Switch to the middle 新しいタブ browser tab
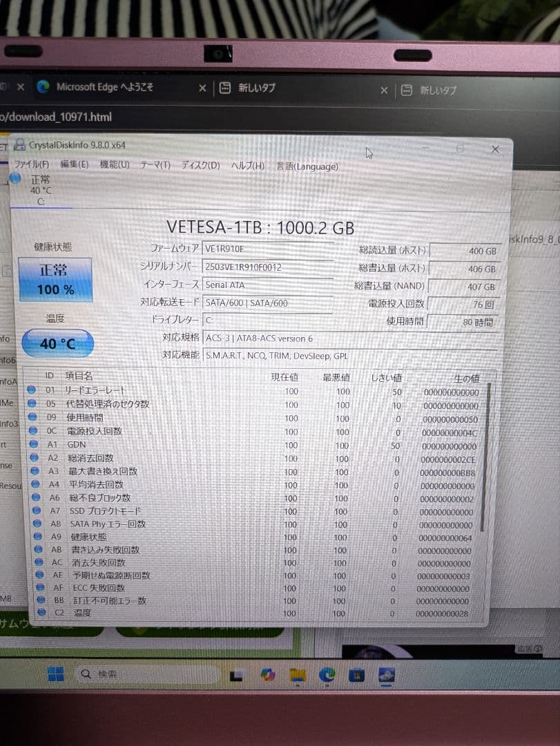 (257, 88)
